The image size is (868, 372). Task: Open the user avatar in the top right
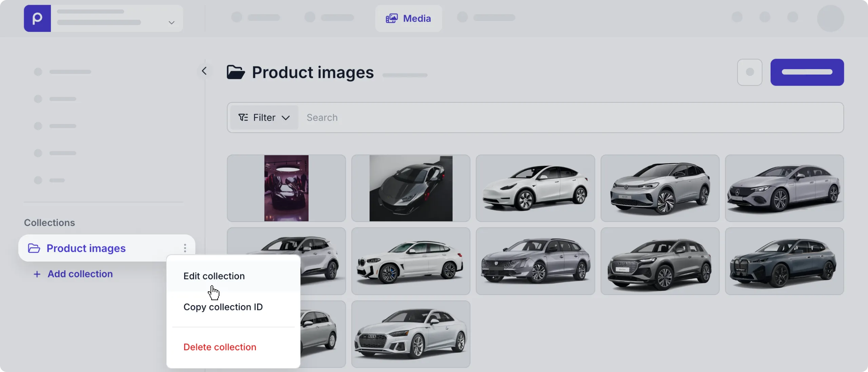pyautogui.click(x=830, y=18)
